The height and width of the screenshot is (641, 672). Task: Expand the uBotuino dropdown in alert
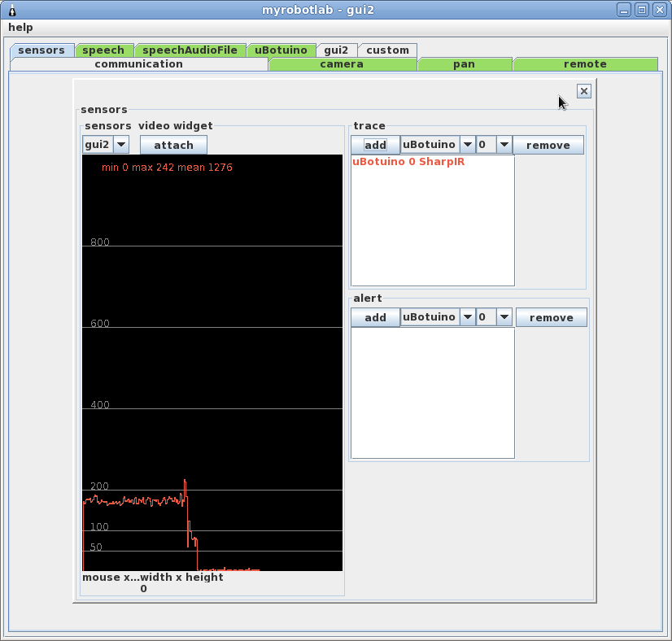(x=468, y=317)
